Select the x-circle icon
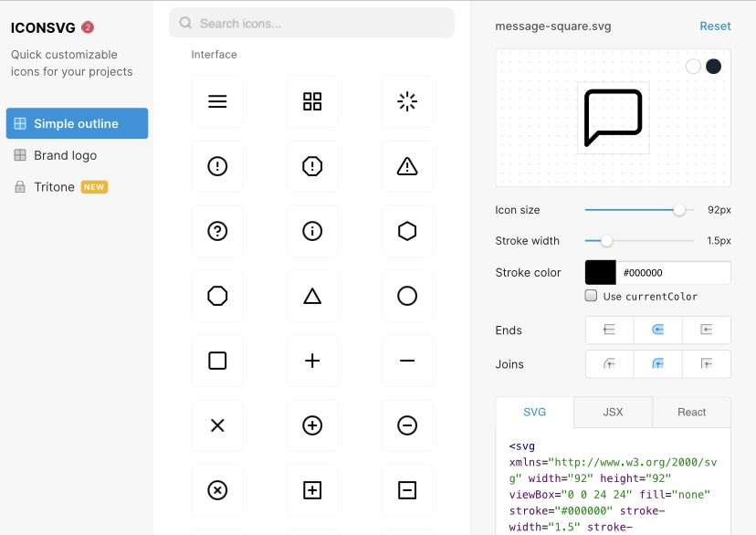 (x=217, y=490)
